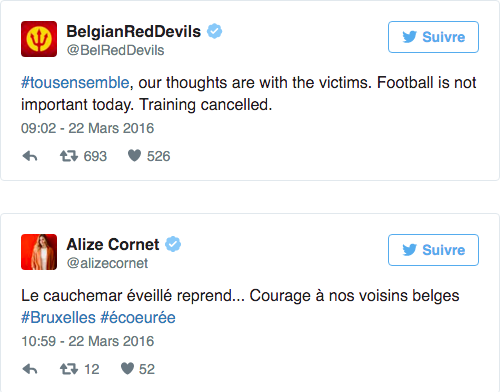Viewport: 500px width, 392px height.
Task: Follow Alize Cornet with the Suivre button
Action: 433,250
